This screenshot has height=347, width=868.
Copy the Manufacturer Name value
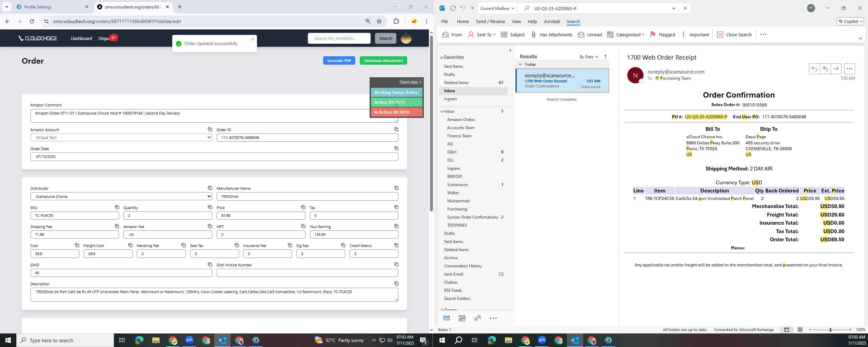pyautogui.click(x=396, y=188)
